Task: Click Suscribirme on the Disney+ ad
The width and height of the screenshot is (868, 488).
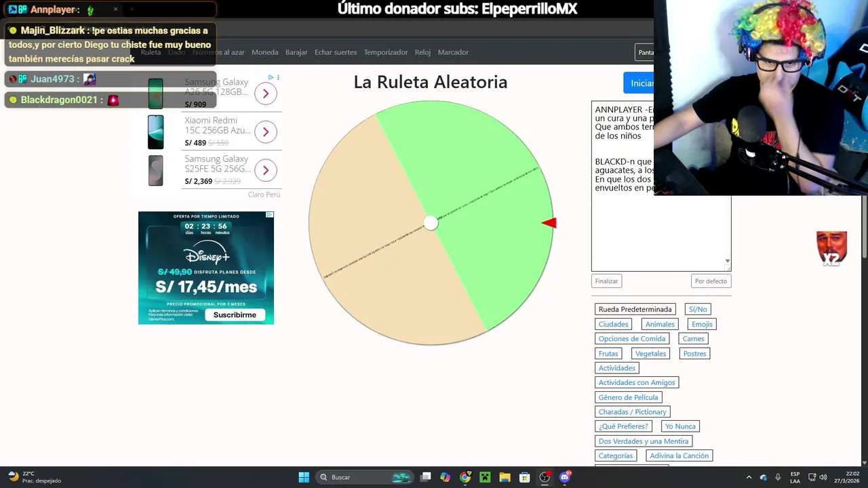Action: 235,314
